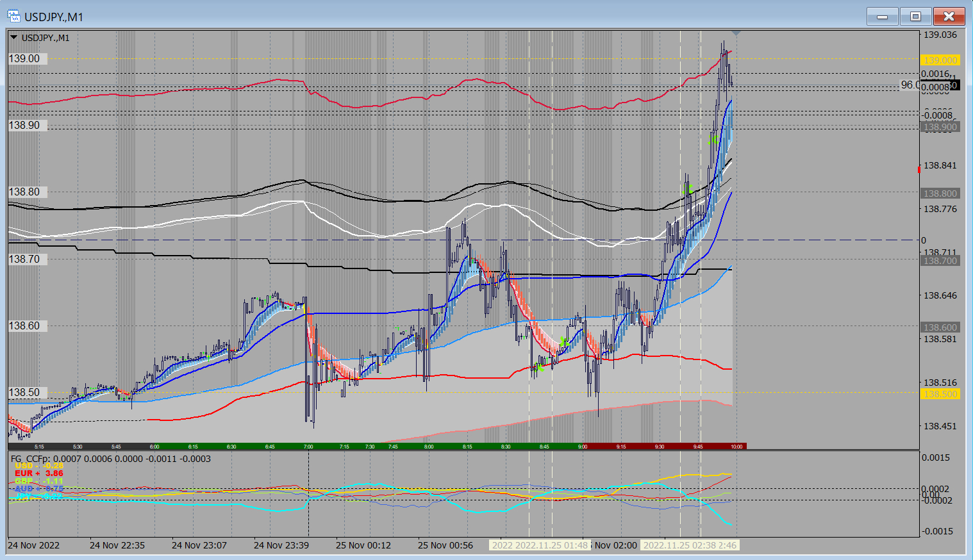This screenshot has height=560, width=973.
Task: Click the gray 138.600 price tag
Action: tap(940, 327)
